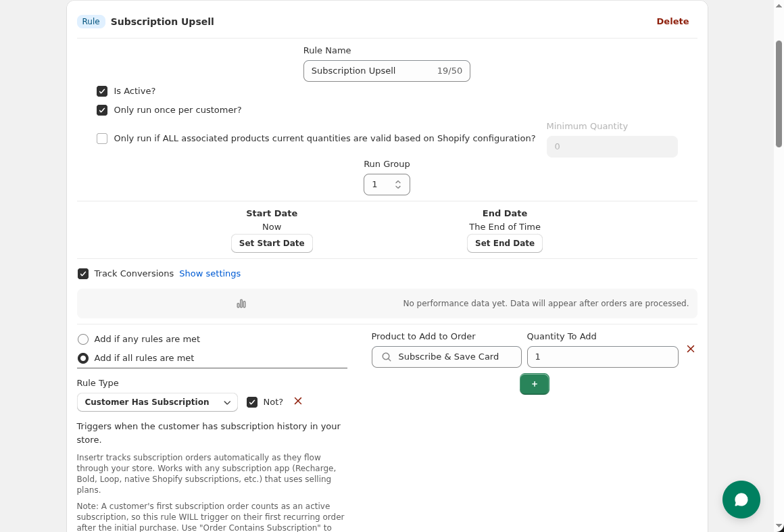Increment Run Group using the stepper arrows
This screenshot has height=532, width=784.
[x=399, y=180]
